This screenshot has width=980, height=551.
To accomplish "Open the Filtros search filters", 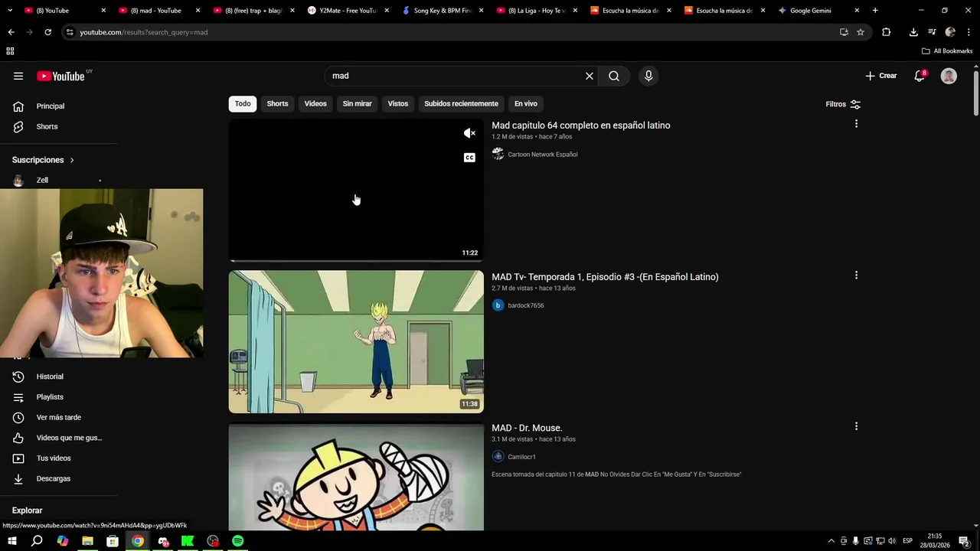I will (x=843, y=104).
